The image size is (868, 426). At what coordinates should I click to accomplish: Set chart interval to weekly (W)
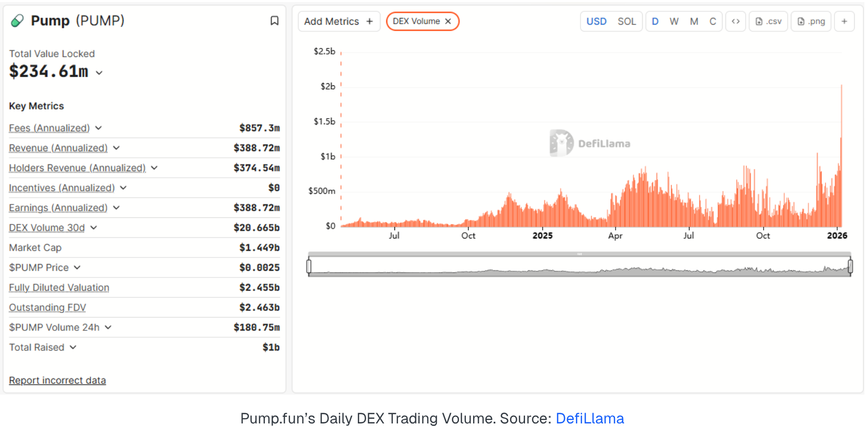(x=674, y=22)
